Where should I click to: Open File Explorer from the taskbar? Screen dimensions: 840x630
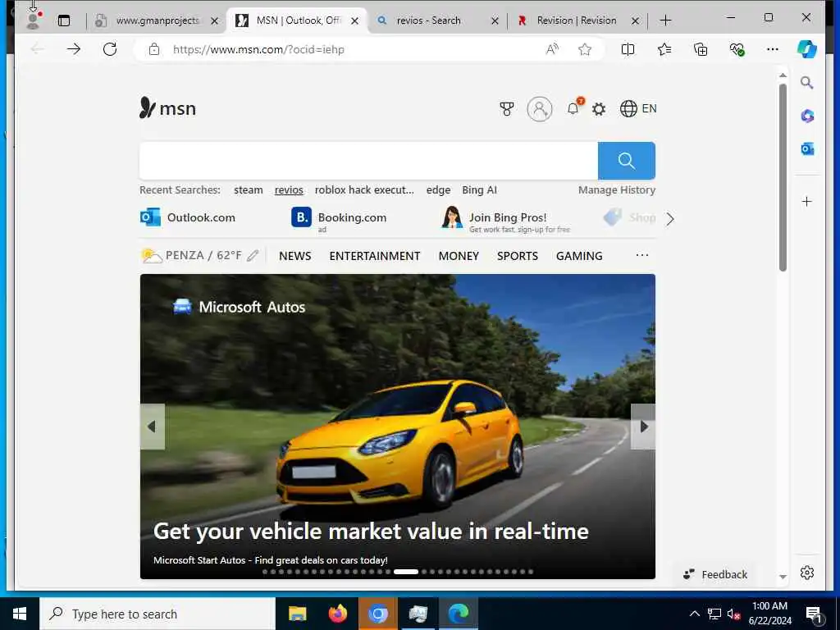(297, 614)
